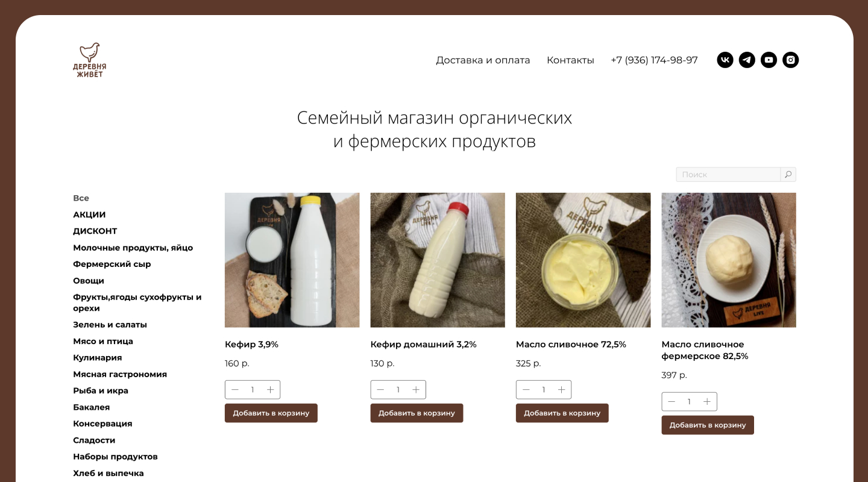Viewport: 868px width, 482px height.
Task: Click the search magnifier icon
Action: (788, 175)
